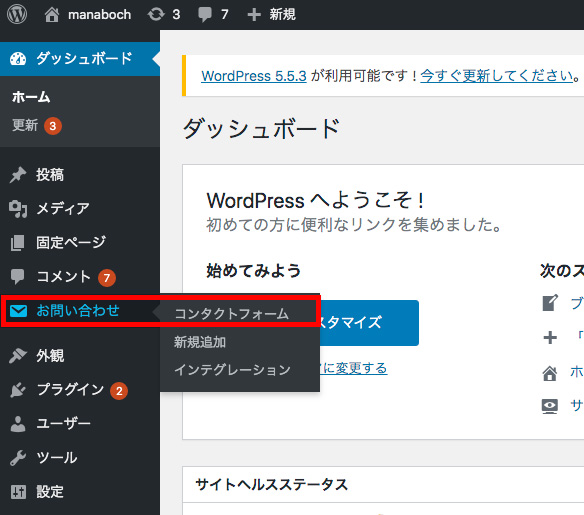Open 外観 in the sidebar
Image resolution: width=584 pixels, height=515 pixels.
[x=50, y=356]
